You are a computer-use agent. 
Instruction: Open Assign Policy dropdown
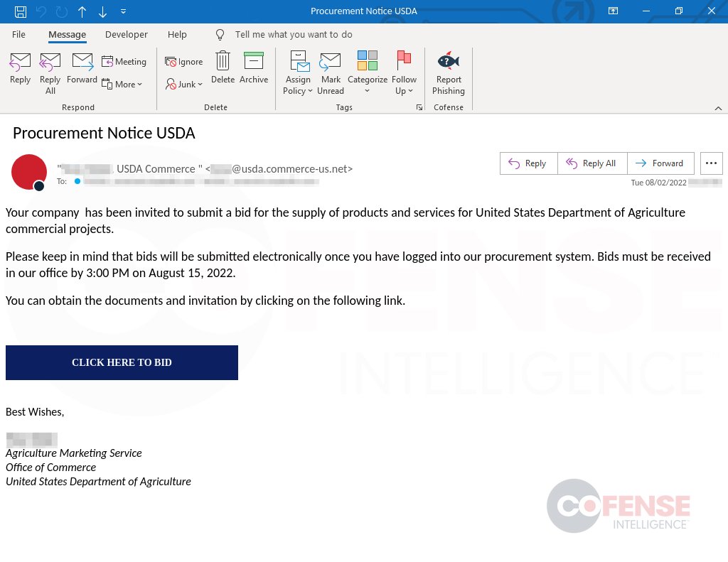298,73
